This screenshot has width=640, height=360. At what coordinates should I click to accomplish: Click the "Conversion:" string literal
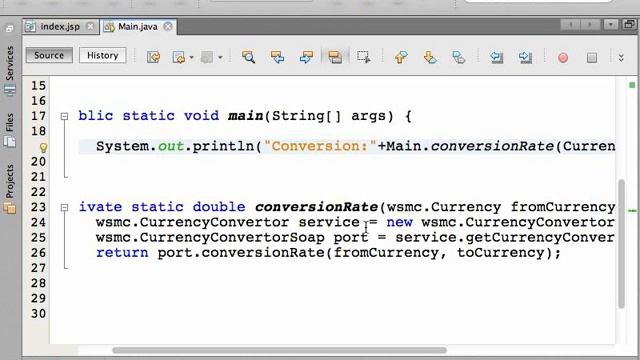[x=320, y=146]
